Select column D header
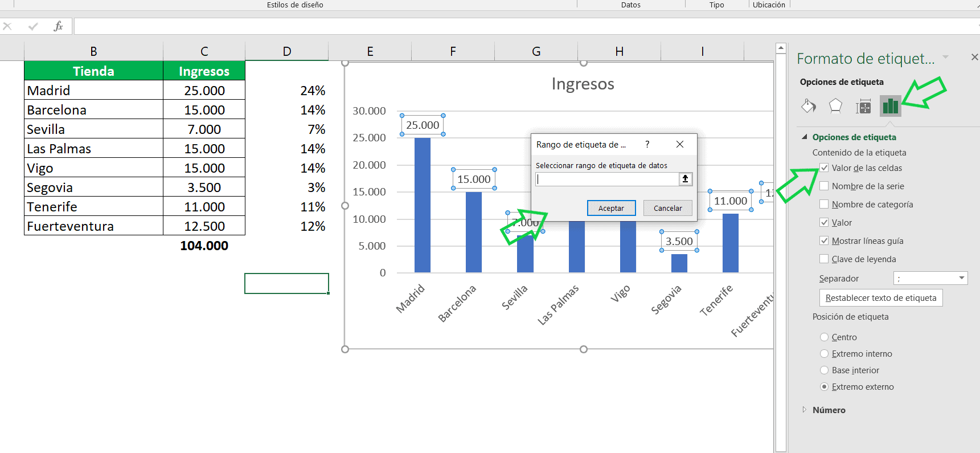The width and height of the screenshot is (980, 453). [x=287, y=51]
